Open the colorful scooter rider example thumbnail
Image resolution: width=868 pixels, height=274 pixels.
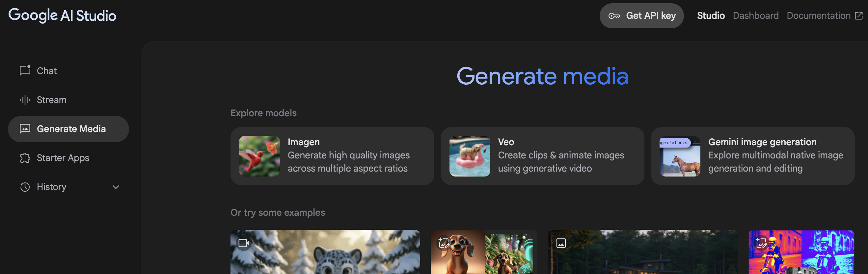(801, 253)
